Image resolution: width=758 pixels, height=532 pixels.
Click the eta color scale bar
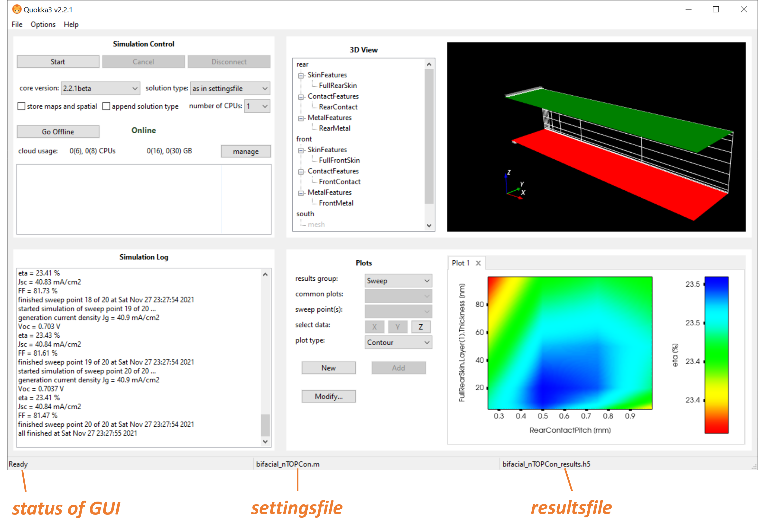point(716,355)
